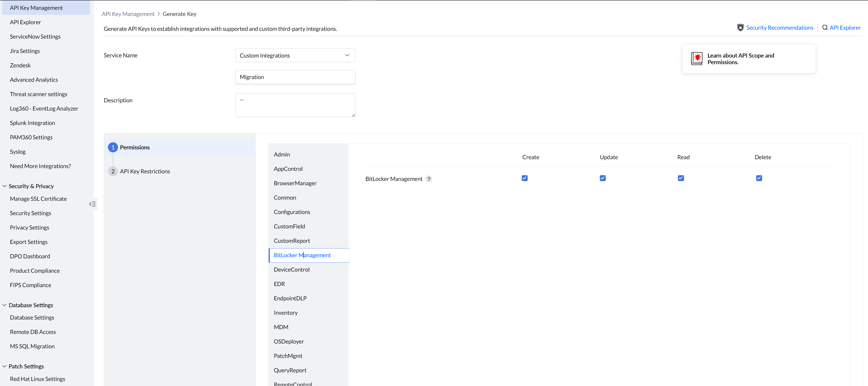This screenshot has width=868, height=386.
Task: Open the Custom Integrations service dropdown
Action: click(295, 55)
